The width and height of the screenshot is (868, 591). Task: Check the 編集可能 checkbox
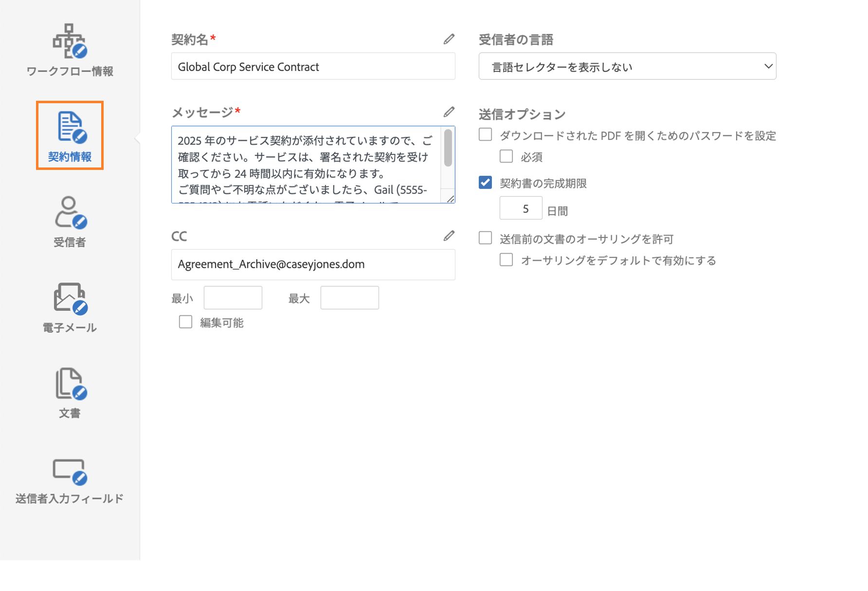point(185,322)
